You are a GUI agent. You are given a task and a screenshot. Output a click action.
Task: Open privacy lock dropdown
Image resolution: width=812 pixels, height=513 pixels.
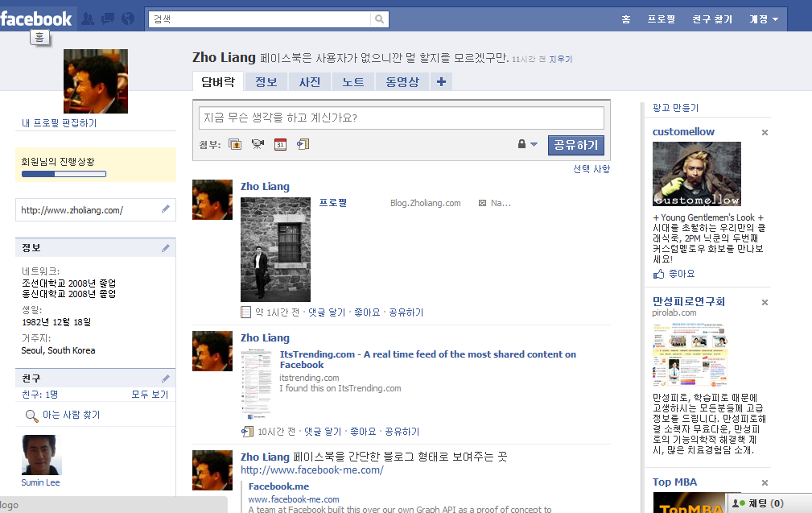(528, 144)
